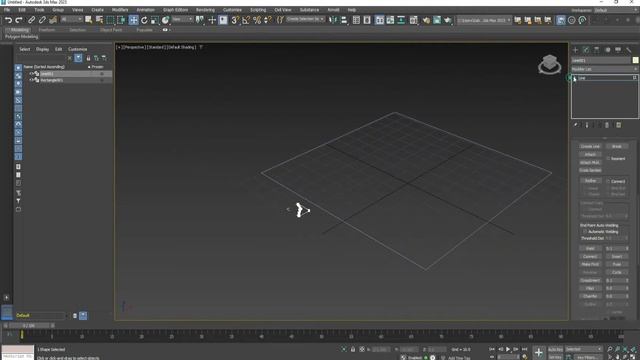Screen dimensions: 640x360
Task: Activate the Select and Rotate tool
Action: pyautogui.click(x=144, y=20)
